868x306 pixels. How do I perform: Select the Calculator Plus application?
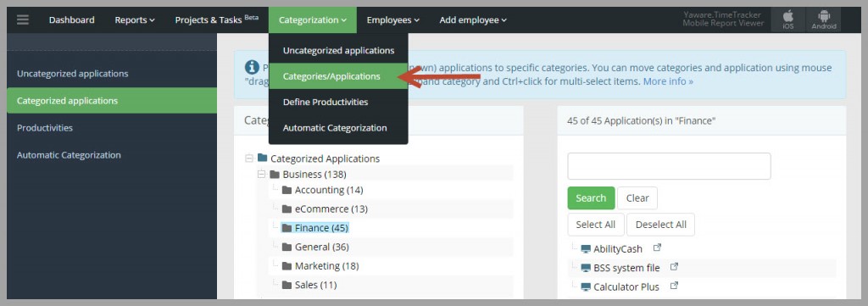626,287
